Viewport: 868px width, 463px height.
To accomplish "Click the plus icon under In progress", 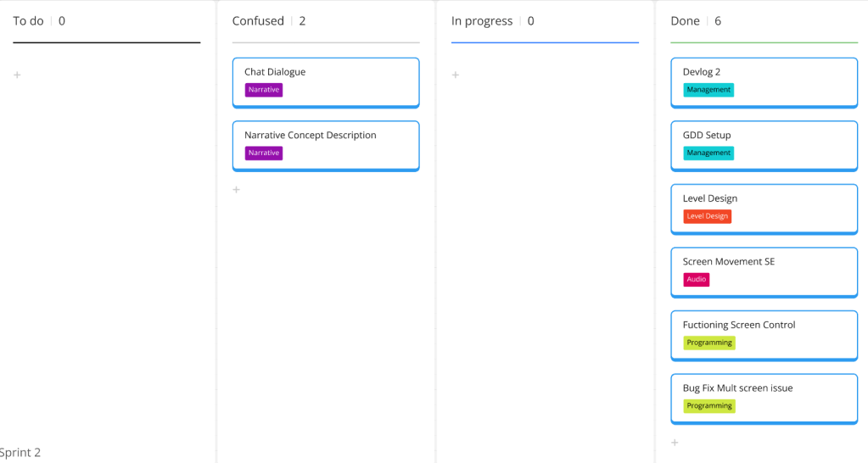I will click(x=456, y=75).
